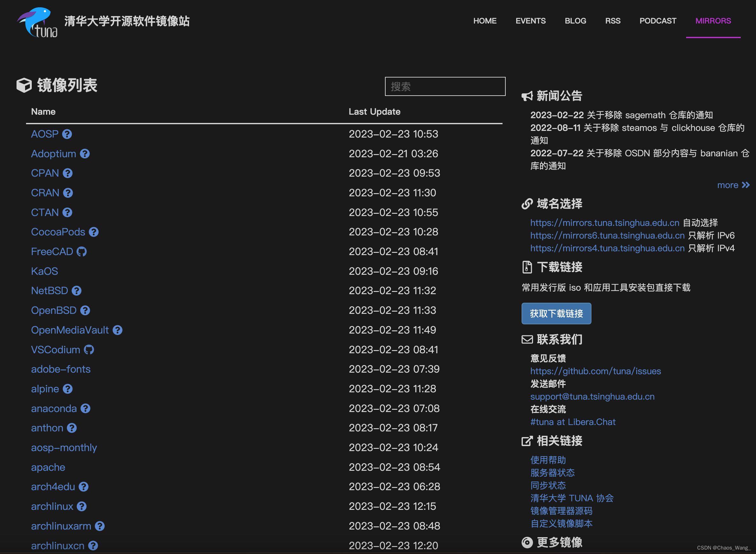Click the envelope icon beside 联系我们
756x554 pixels.
point(527,339)
